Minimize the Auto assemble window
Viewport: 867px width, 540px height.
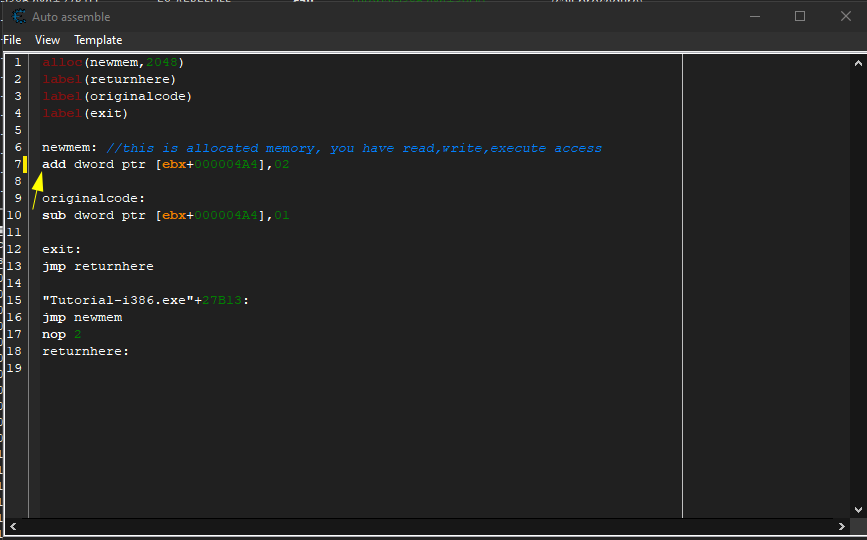(x=753, y=17)
